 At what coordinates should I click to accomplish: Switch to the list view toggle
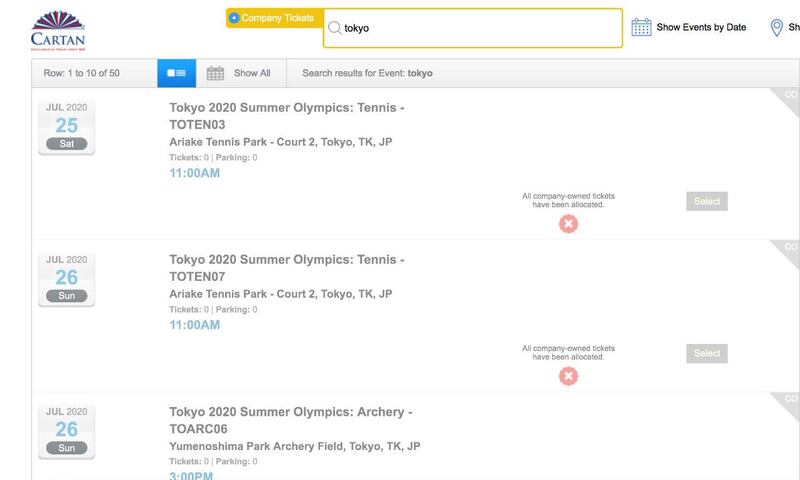tap(177, 73)
